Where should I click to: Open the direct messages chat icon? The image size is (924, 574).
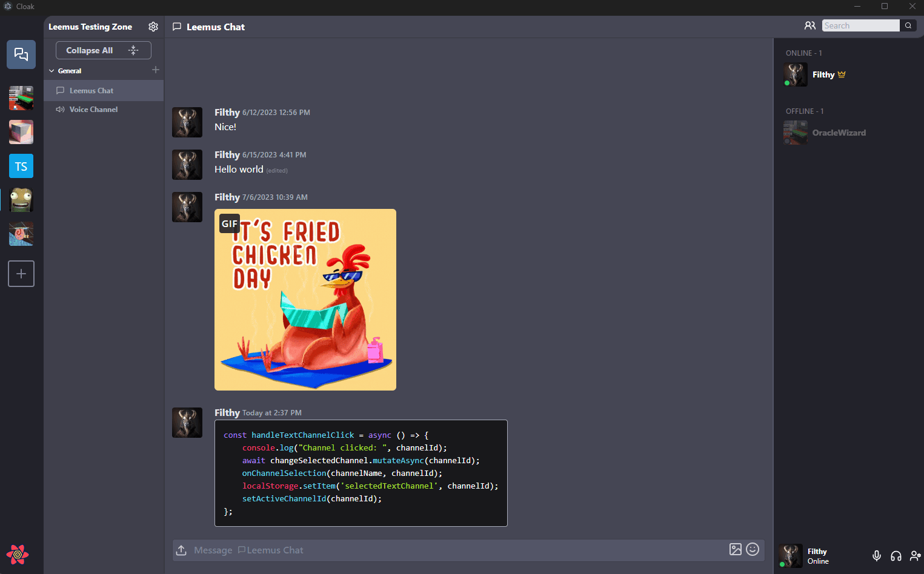21,54
